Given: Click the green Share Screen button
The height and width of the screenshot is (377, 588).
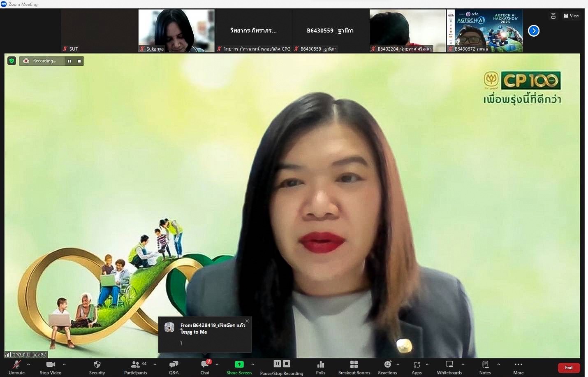Looking at the screenshot, I should tap(239, 367).
